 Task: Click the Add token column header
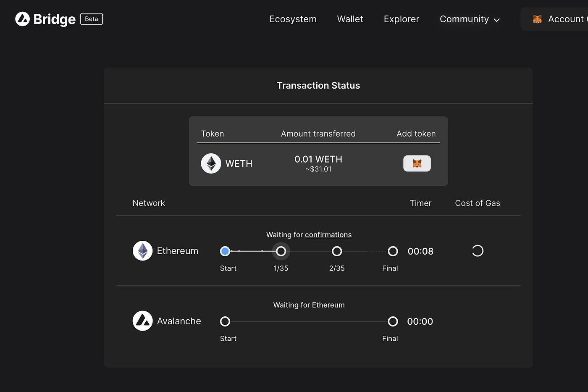point(416,134)
